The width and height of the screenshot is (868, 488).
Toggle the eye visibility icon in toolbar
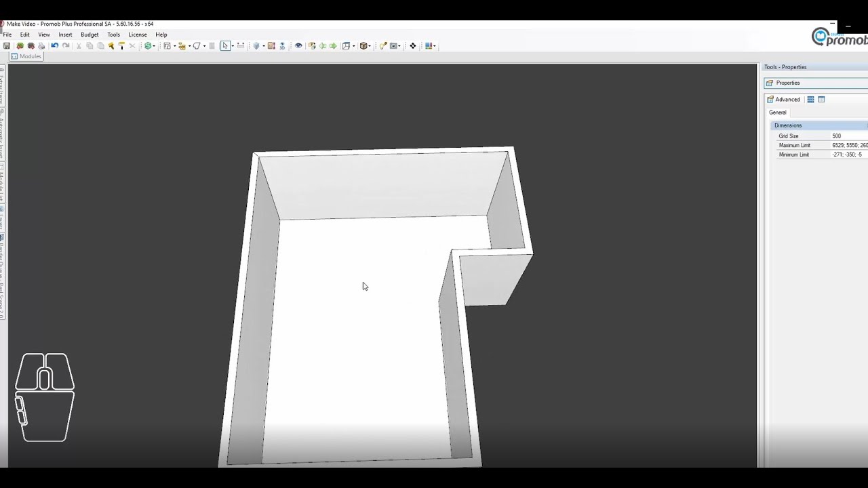(x=298, y=46)
